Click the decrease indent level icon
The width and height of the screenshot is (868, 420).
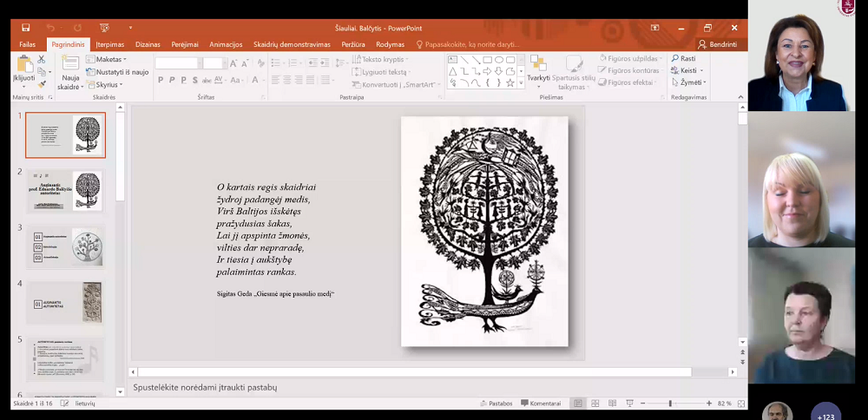[312, 62]
